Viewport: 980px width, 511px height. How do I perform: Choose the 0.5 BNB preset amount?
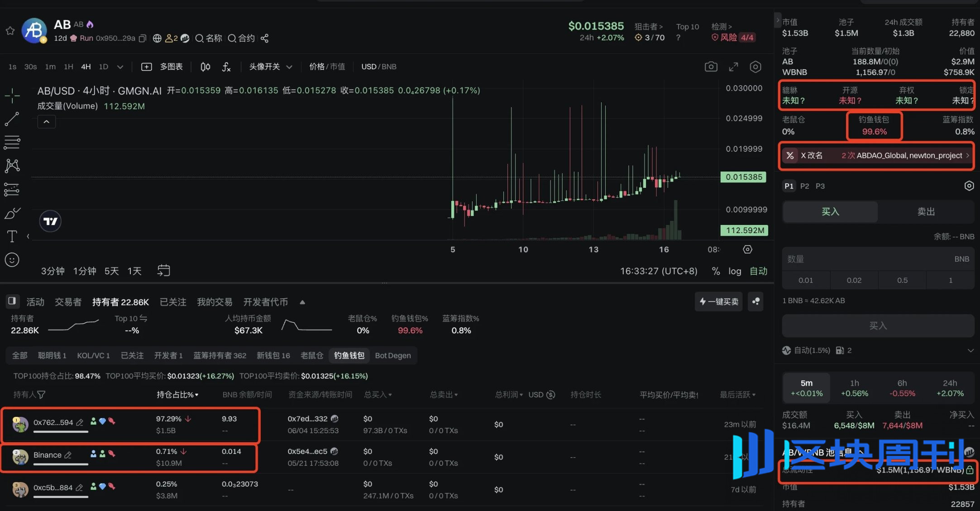[x=902, y=281]
